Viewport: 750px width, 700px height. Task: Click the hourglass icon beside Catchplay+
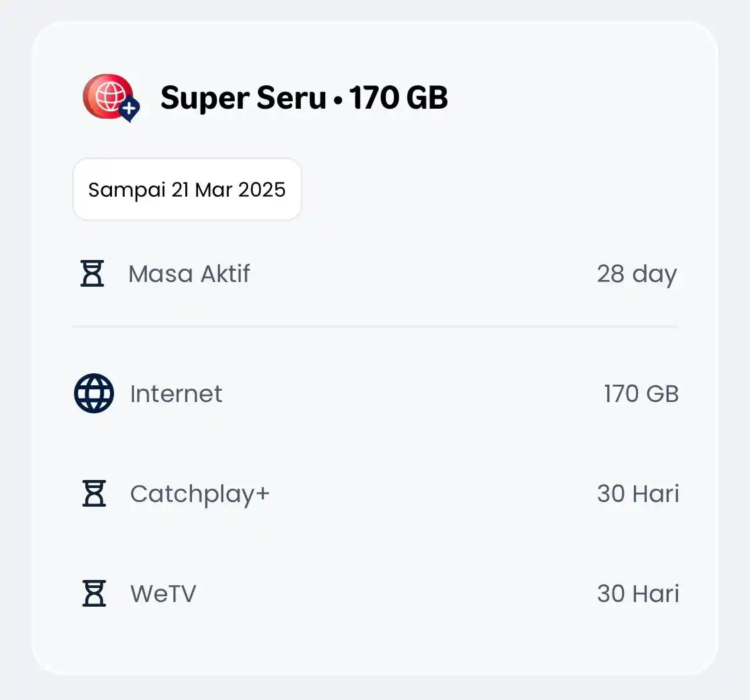[x=94, y=493]
